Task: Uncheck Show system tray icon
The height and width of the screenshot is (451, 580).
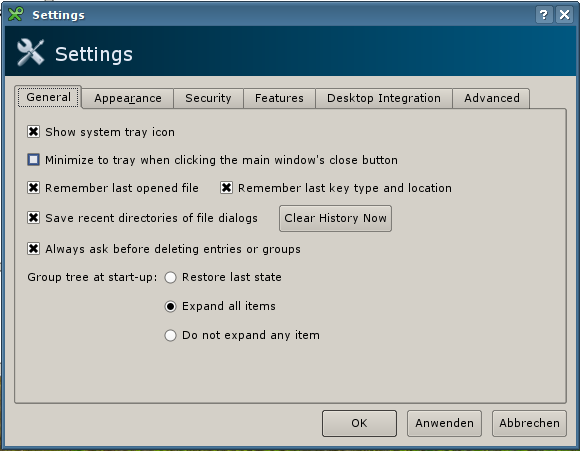Action: [x=33, y=132]
